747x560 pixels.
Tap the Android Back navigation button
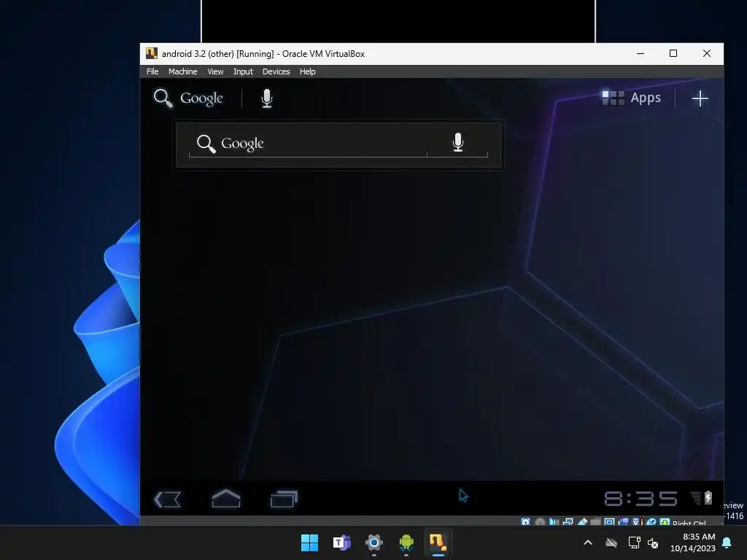(x=167, y=499)
